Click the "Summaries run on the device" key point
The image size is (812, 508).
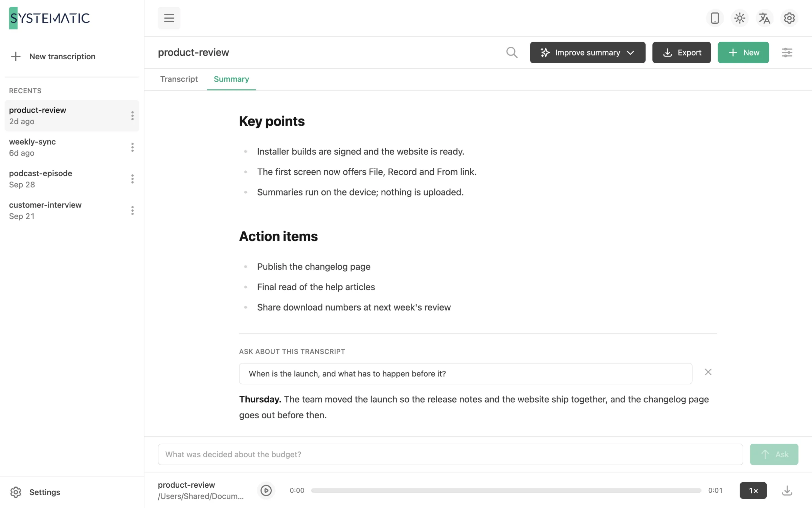click(x=360, y=192)
